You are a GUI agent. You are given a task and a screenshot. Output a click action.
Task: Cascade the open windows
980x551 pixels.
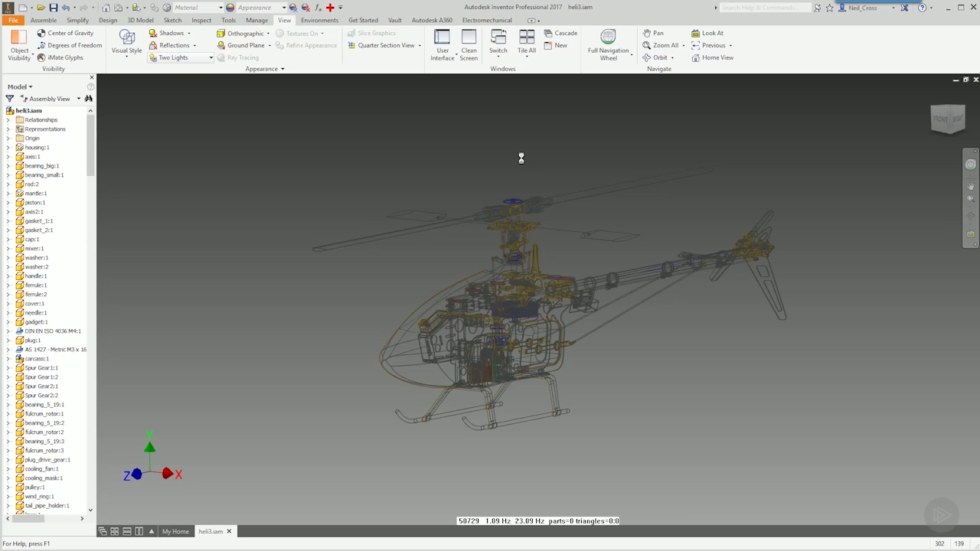pyautogui.click(x=560, y=33)
